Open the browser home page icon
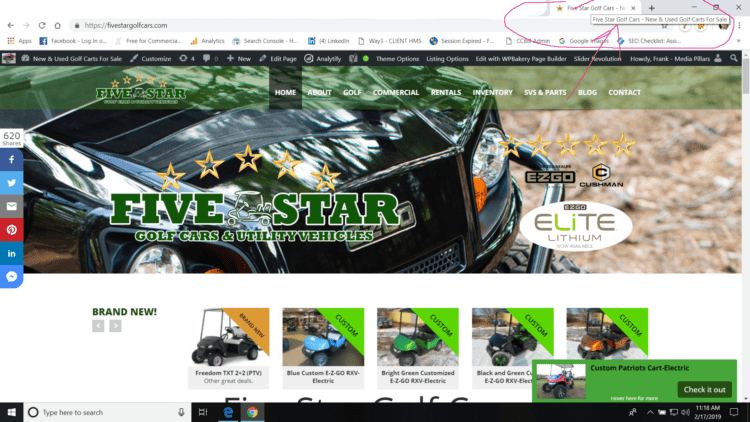 coord(57,25)
